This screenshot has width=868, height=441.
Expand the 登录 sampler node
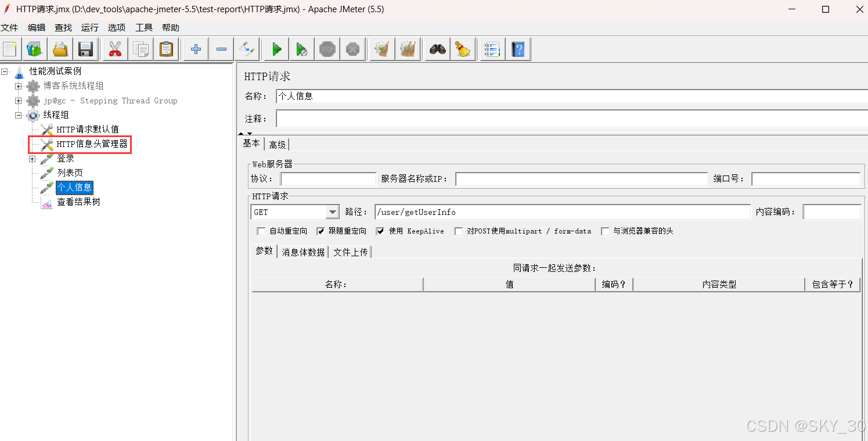(33, 159)
